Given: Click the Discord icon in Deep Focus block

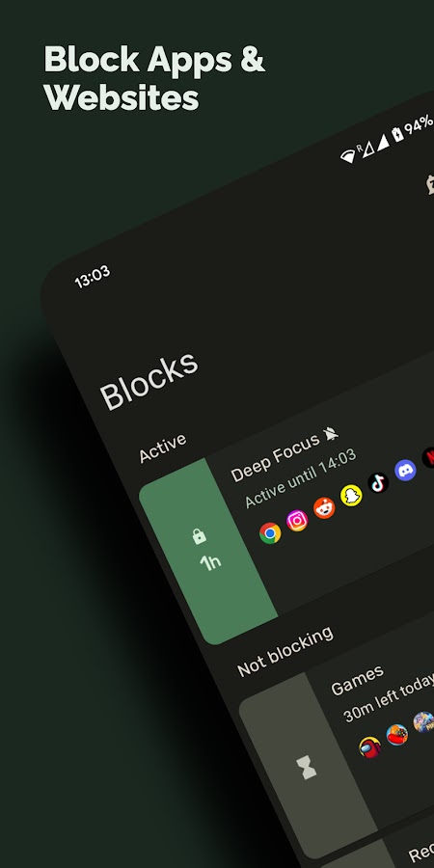Looking at the screenshot, I should click(x=406, y=470).
